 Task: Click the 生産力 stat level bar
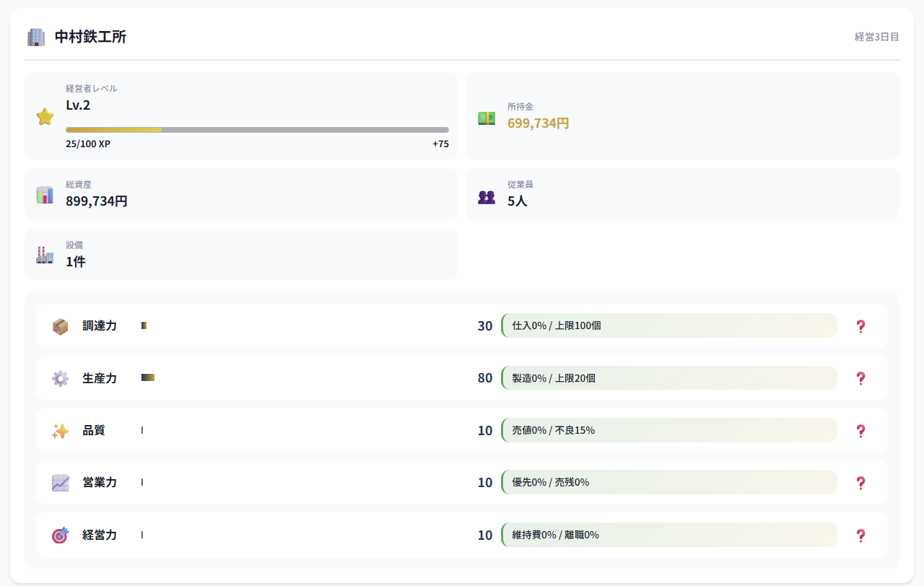148,377
